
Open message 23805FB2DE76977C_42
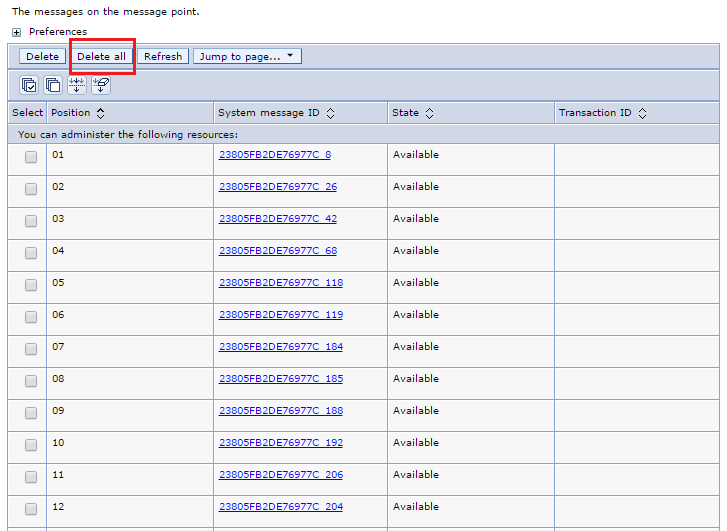pyautogui.click(x=278, y=219)
